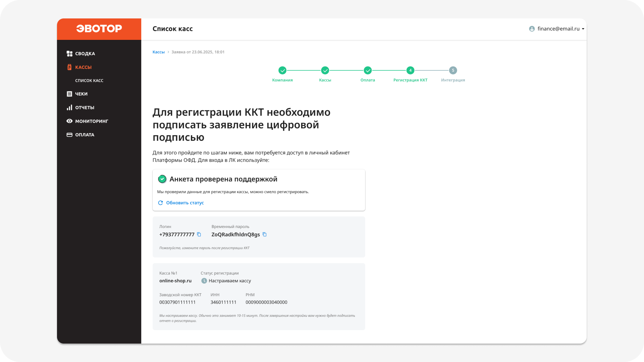The image size is (644, 362).
Task: Copy the login +79377777777 via copy icon
Action: [x=199, y=234]
